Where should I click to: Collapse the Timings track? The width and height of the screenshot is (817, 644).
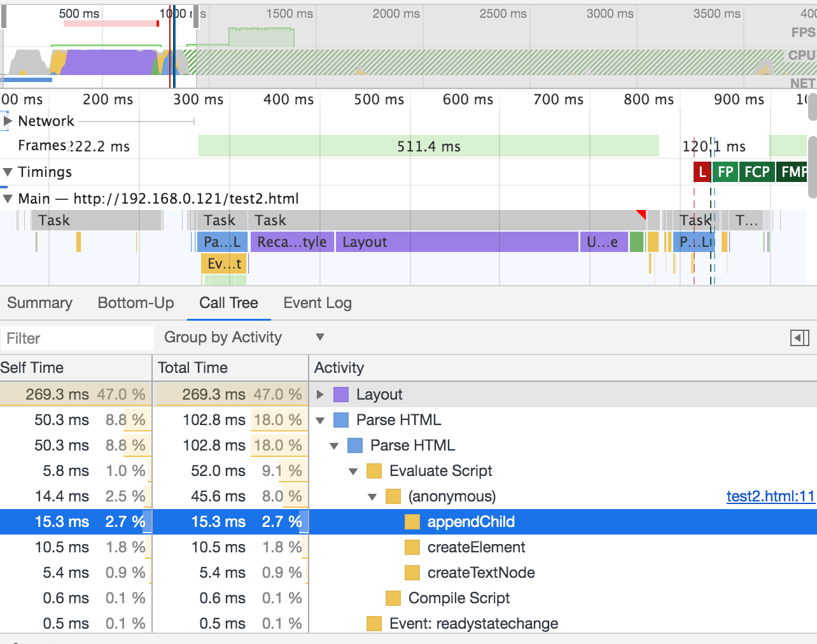pos(8,172)
